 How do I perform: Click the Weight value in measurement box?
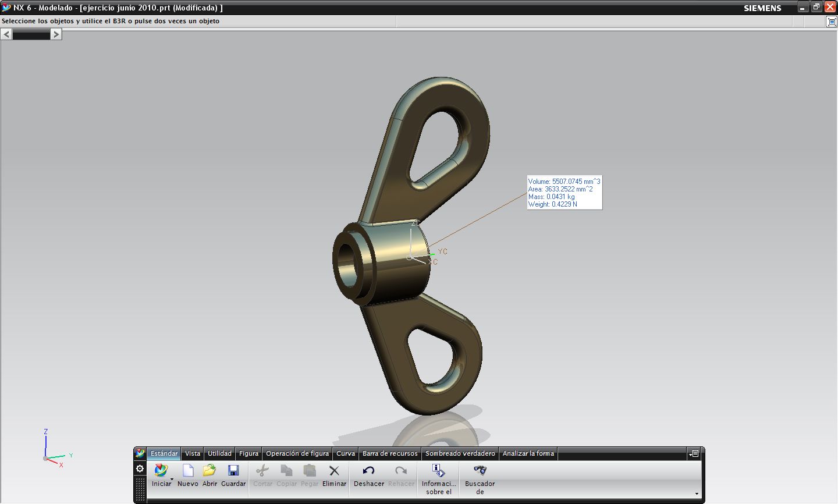[x=564, y=204]
